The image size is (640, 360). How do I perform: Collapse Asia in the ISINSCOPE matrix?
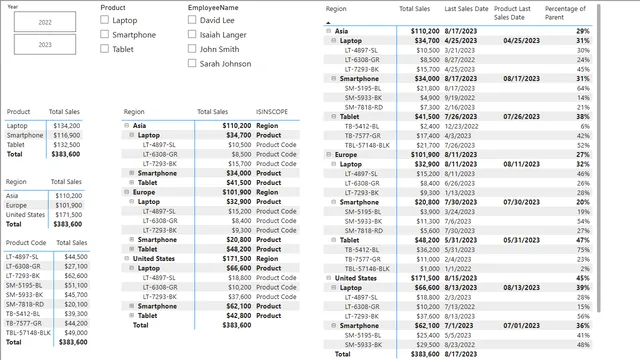127,126
